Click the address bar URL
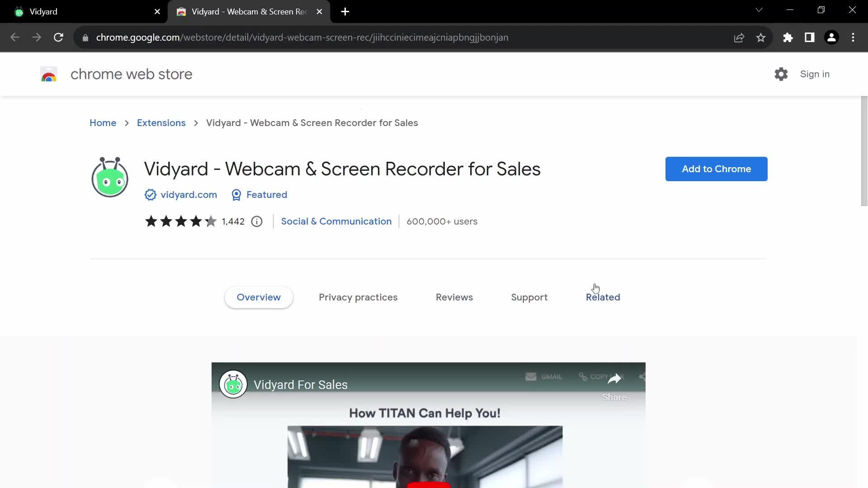Viewport: 868px width, 488px height. point(302,38)
